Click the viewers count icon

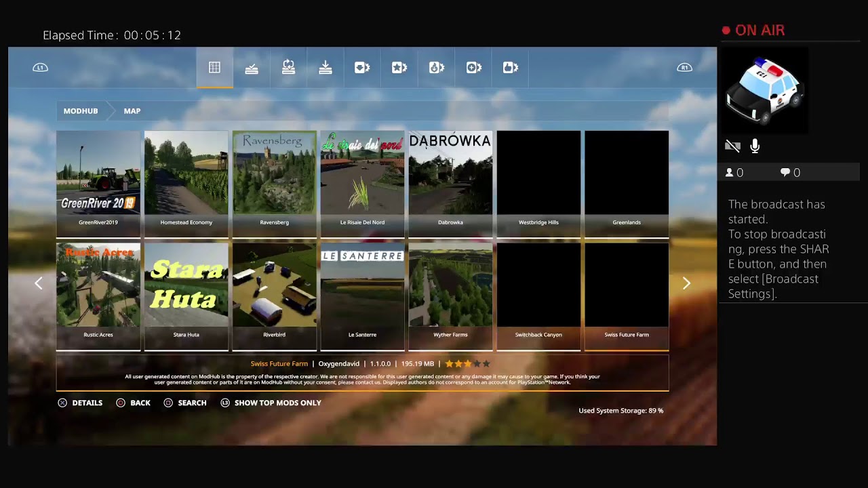pos(730,173)
